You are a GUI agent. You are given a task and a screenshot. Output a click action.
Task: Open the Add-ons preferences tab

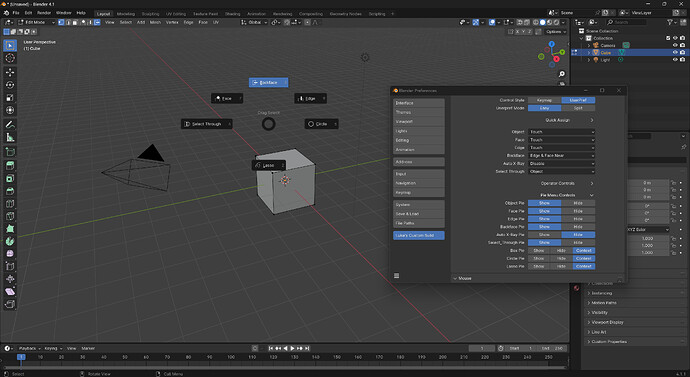tap(418, 162)
